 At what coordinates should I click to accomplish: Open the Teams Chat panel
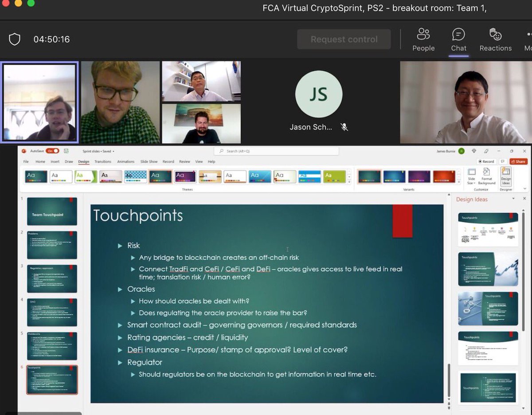[458, 39]
